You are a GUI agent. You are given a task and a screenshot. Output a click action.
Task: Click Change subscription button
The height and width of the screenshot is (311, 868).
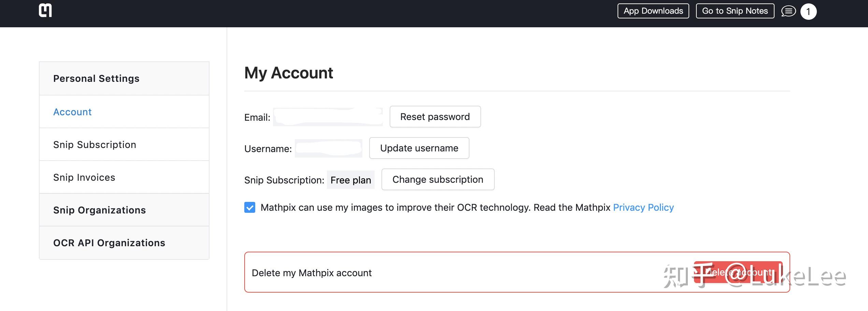[438, 179]
